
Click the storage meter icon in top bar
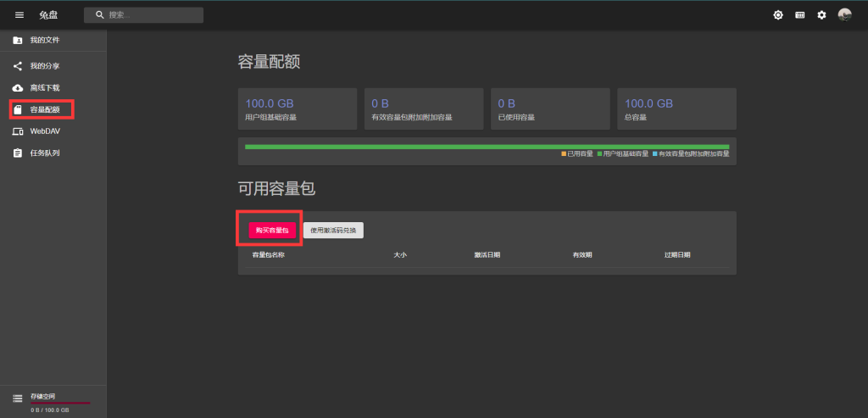tap(799, 15)
